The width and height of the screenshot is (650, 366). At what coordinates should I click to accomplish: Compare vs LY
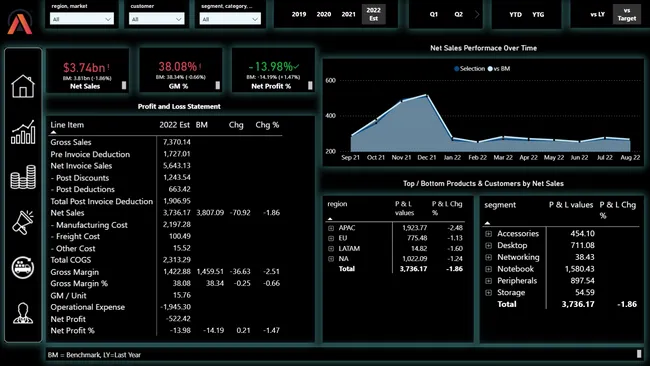pyautogui.click(x=597, y=15)
